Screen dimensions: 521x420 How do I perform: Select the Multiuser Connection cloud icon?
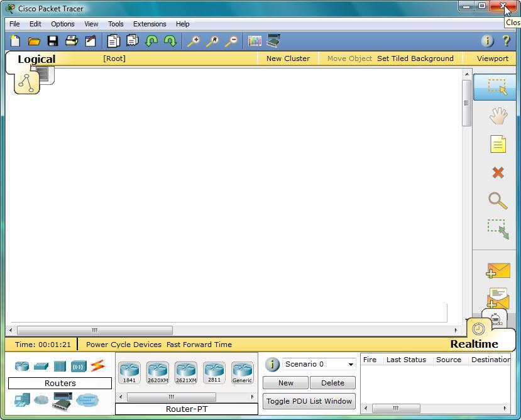[87, 401]
